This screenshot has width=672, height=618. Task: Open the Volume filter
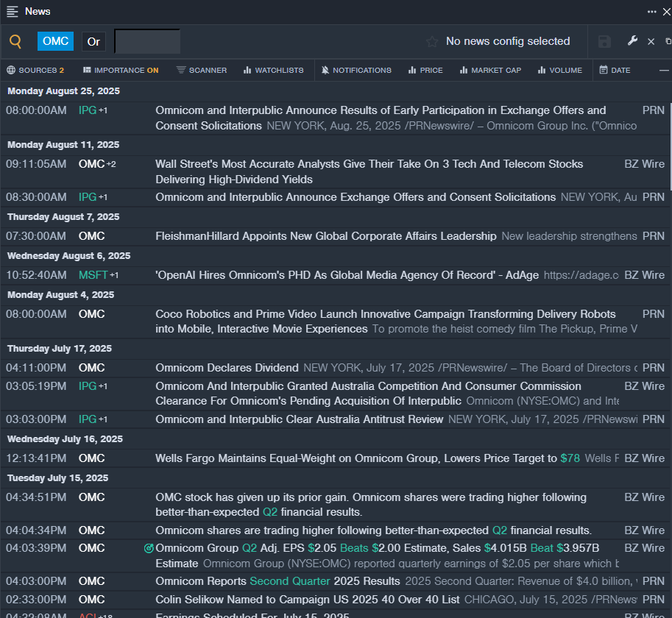click(559, 70)
